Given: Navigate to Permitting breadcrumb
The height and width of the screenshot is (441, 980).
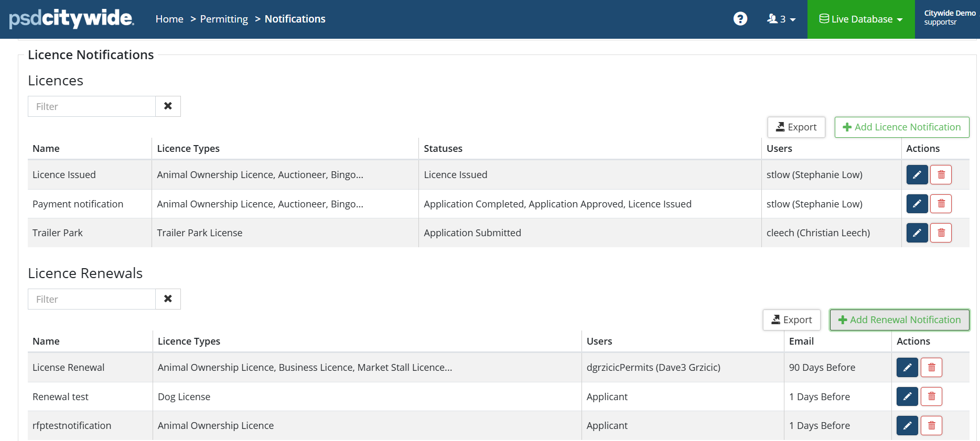Looking at the screenshot, I should [224, 19].
